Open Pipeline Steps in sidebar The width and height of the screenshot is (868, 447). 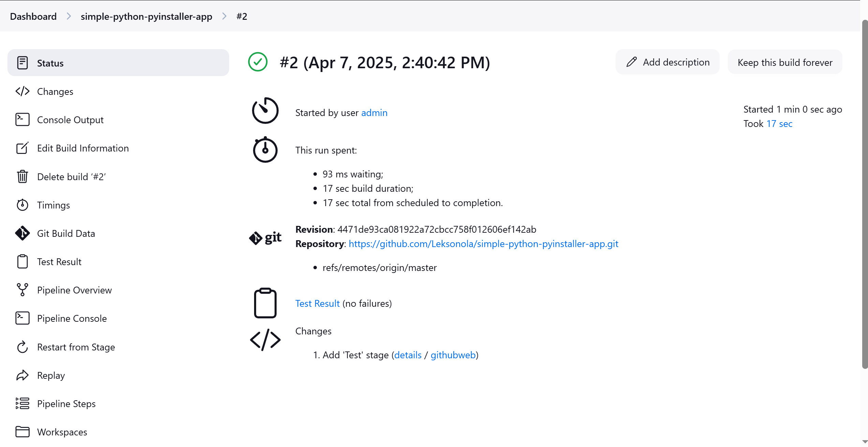pos(118,403)
